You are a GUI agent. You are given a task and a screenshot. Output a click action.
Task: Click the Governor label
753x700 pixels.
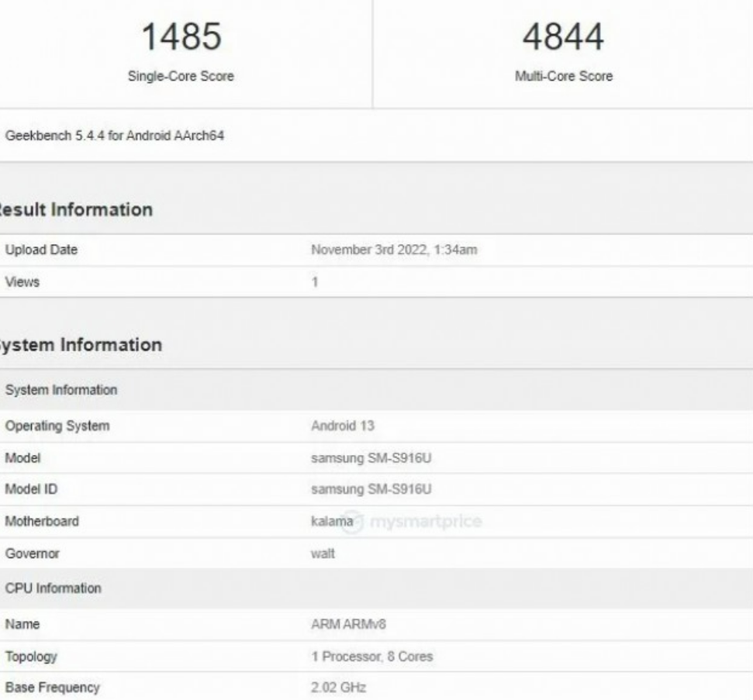(32, 553)
